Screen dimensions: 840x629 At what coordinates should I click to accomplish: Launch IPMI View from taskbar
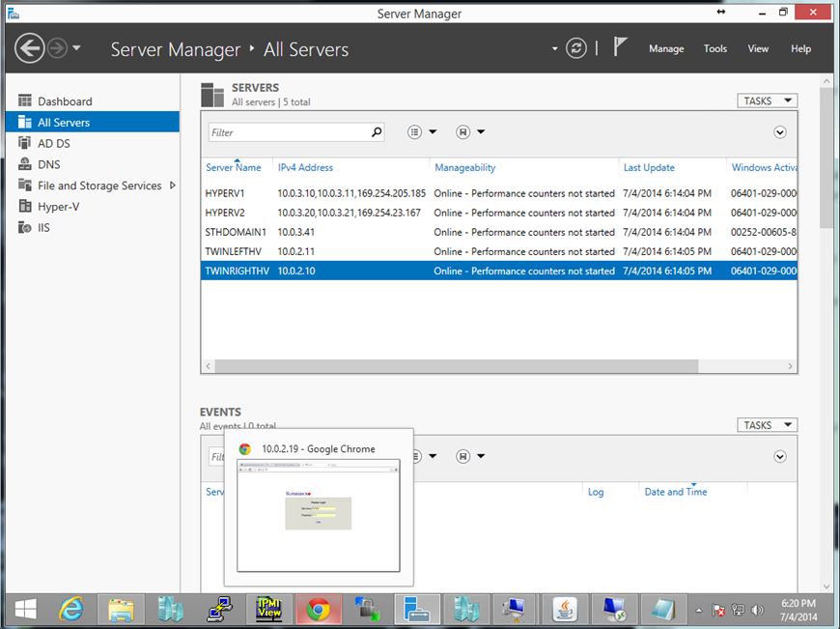click(268, 609)
